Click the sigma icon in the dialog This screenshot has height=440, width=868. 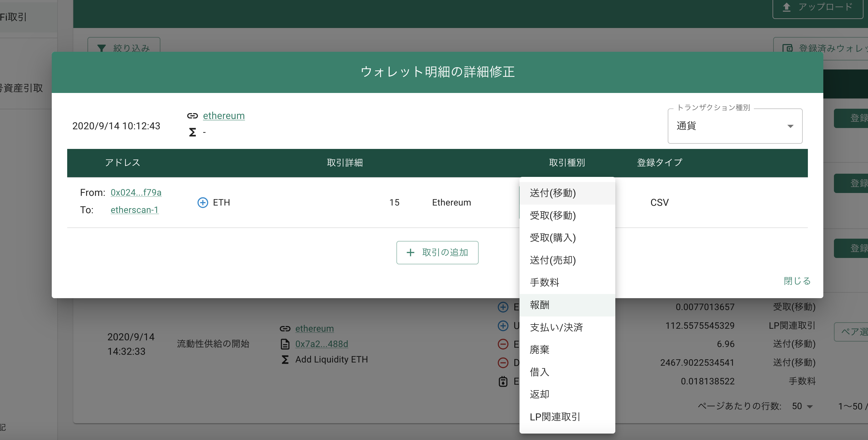tap(192, 132)
